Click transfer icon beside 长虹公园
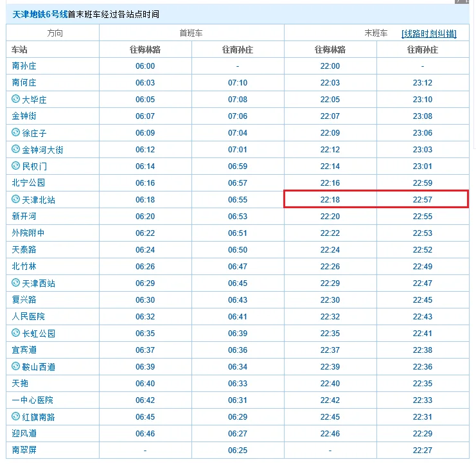This screenshot has height=464, width=476. pos(15,333)
